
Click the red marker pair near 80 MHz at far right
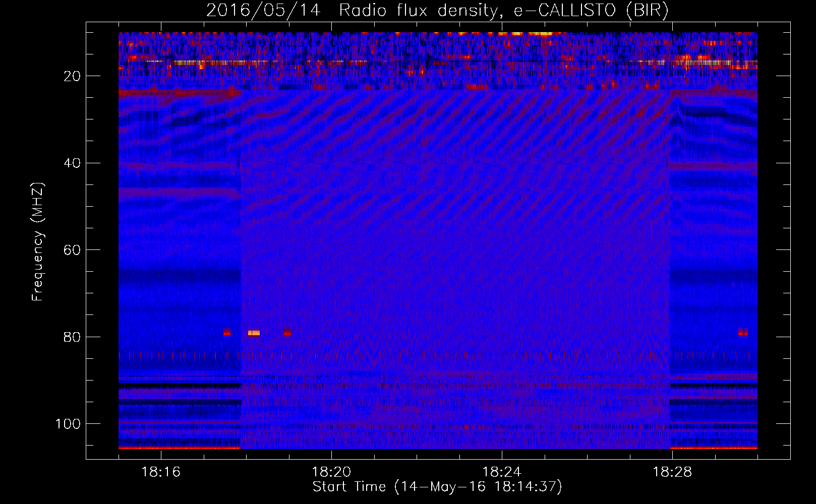pyautogui.click(x=743, y=333)
